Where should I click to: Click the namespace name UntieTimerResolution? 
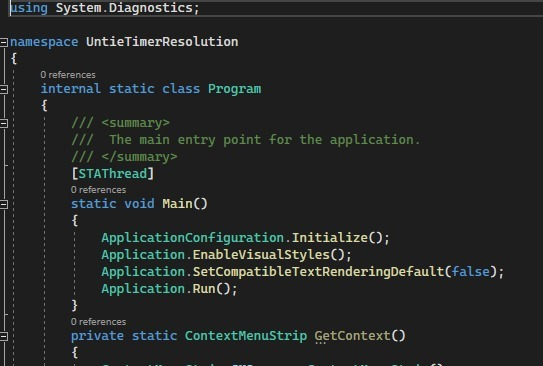162,42
